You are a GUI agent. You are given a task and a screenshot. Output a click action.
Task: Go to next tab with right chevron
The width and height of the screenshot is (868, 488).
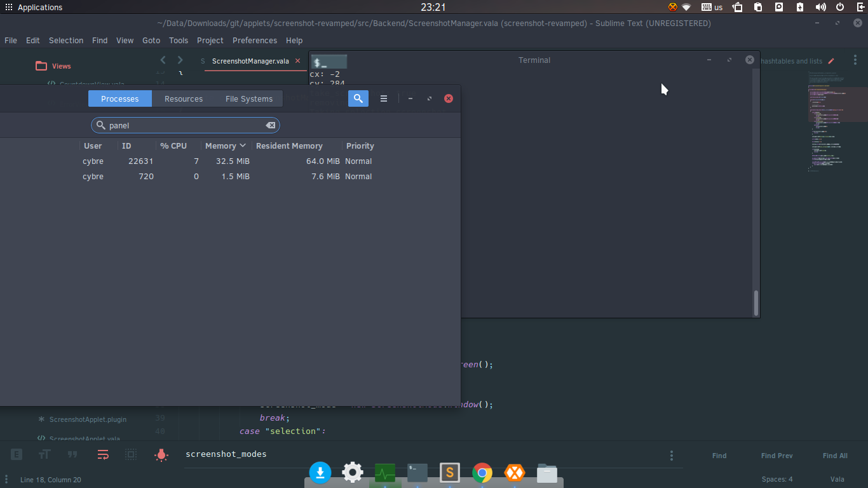pos(180,60)
